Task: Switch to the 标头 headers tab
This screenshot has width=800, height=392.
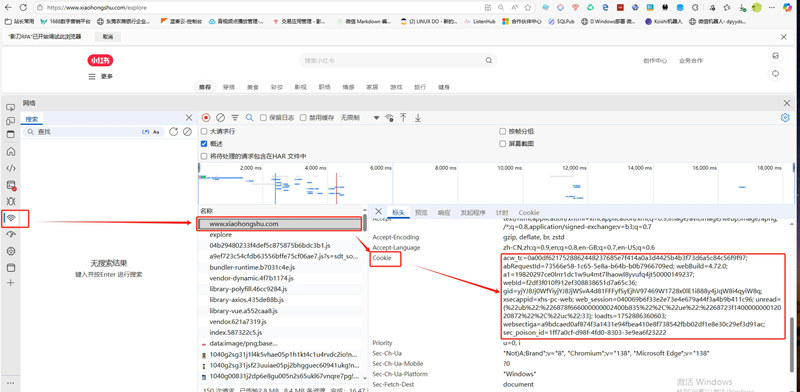Action: pyautogui.click(x=398, y=212)
